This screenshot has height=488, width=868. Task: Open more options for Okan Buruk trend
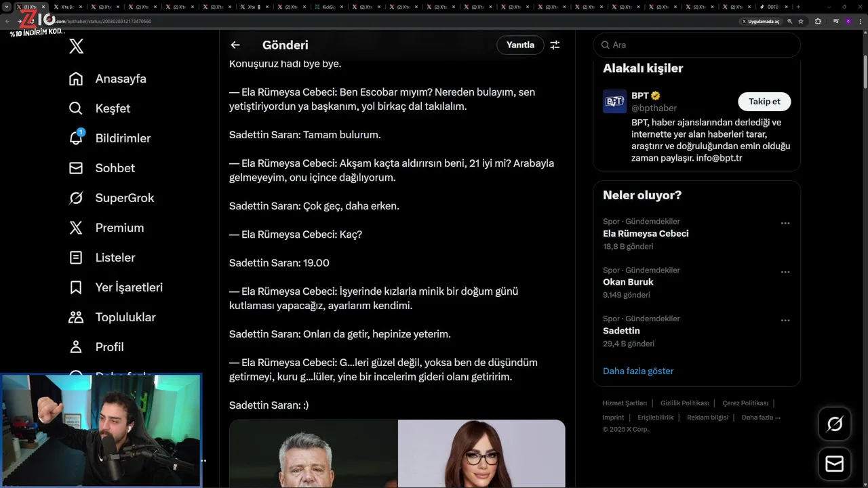[785, 272]
